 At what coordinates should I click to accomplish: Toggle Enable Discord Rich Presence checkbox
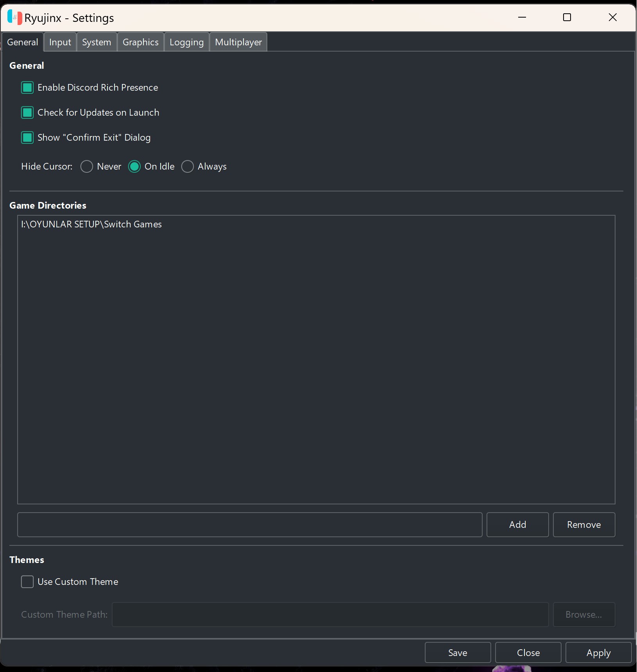(x=27, y=88)
